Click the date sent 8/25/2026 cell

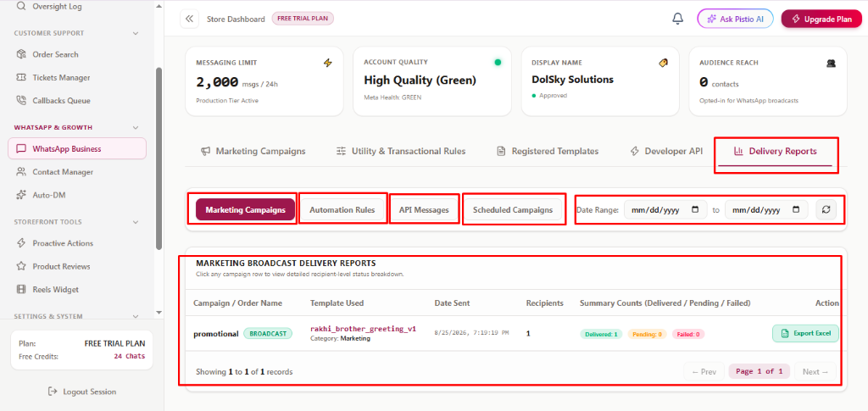pos(471,334)
